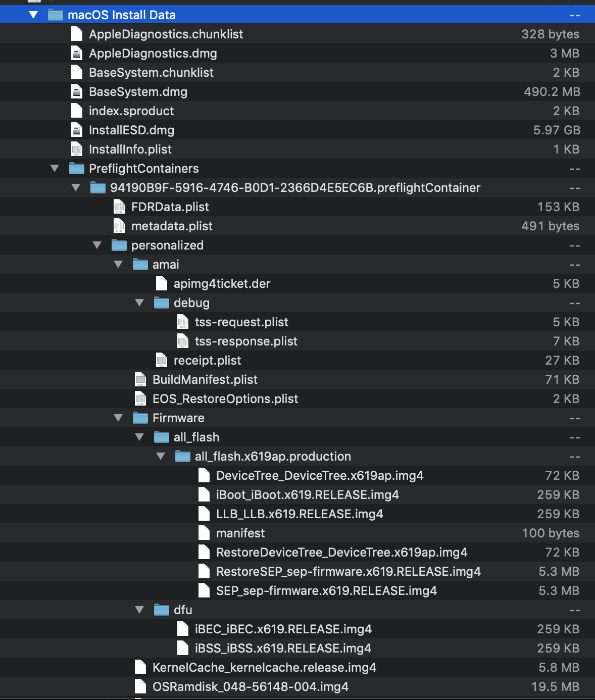Click the debug folder icon
Screen dimensions: 595x700
point(162,303)
